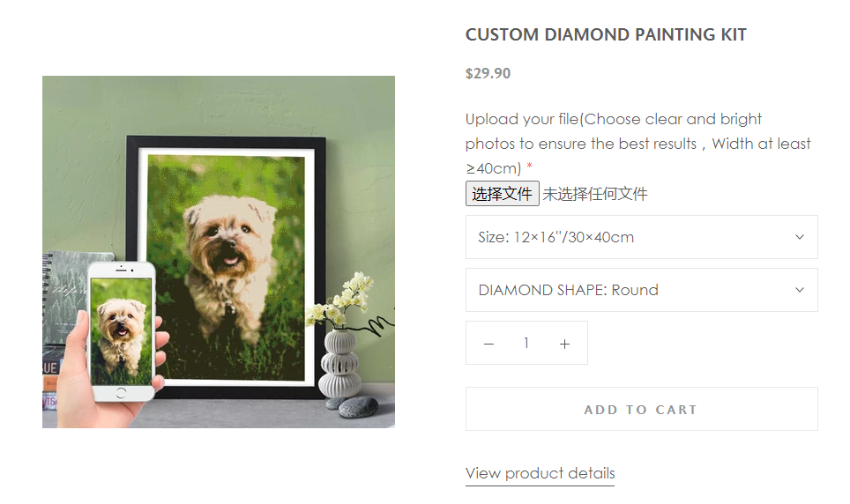
Task: Click the 选择文件 choose file button
Action: pyautogui.click(x=502, y=194)
